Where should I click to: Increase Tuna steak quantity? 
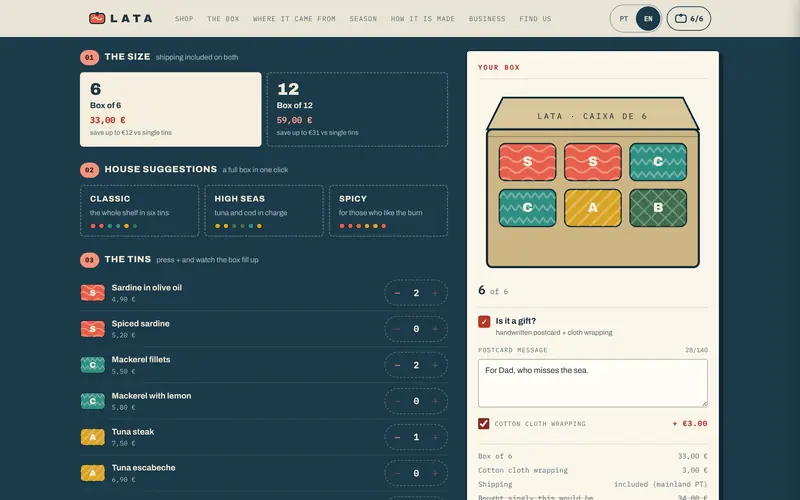435,437
